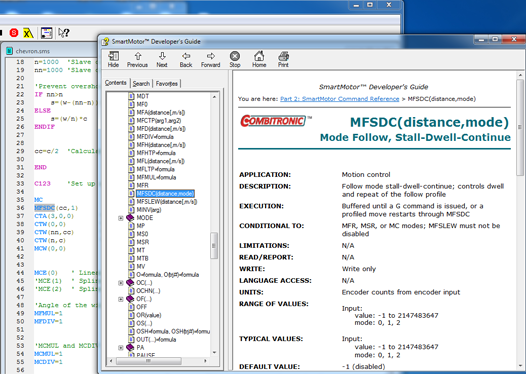Select MFSDC(distance,mode) topic in tree
Image resolution: width=526 pixels, height=374 pixels.
pos(165,194)
